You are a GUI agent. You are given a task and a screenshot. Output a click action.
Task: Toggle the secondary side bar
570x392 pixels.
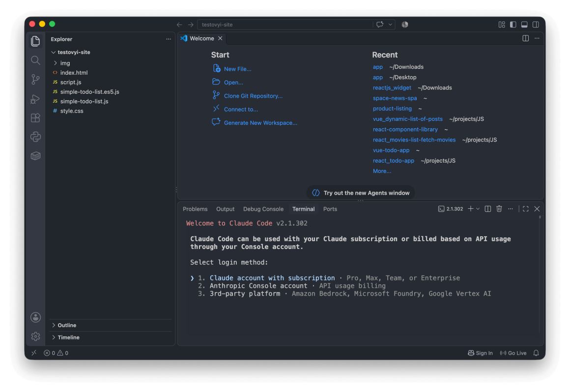pyautogui.click(x=536, y=25)
